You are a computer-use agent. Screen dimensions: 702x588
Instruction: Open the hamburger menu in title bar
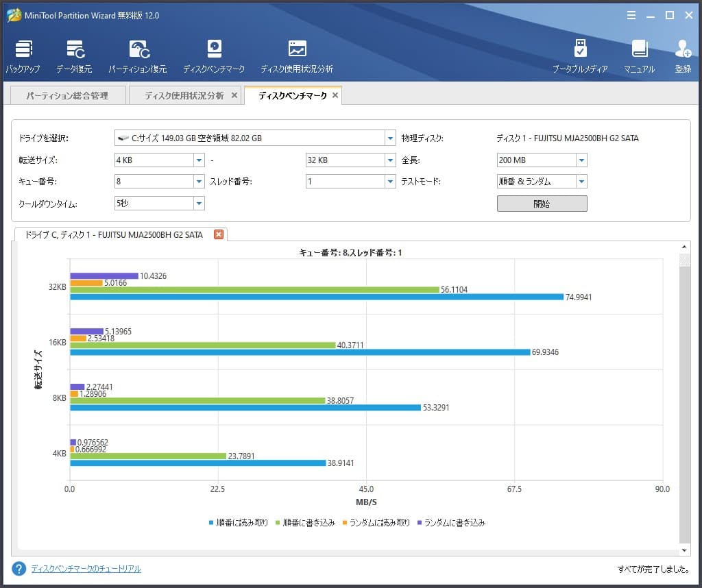click(x=631, y=15)
